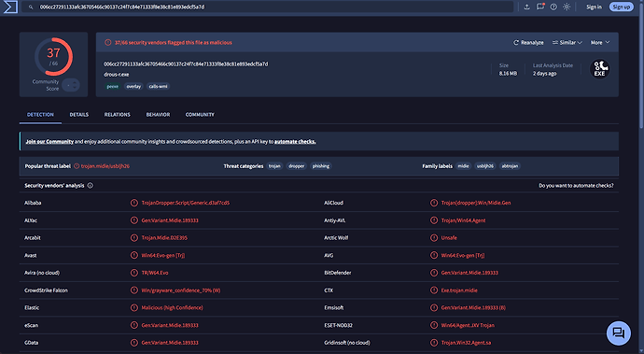
Task: Click the Reanalyze button
Action: click(x=528, y=42)
